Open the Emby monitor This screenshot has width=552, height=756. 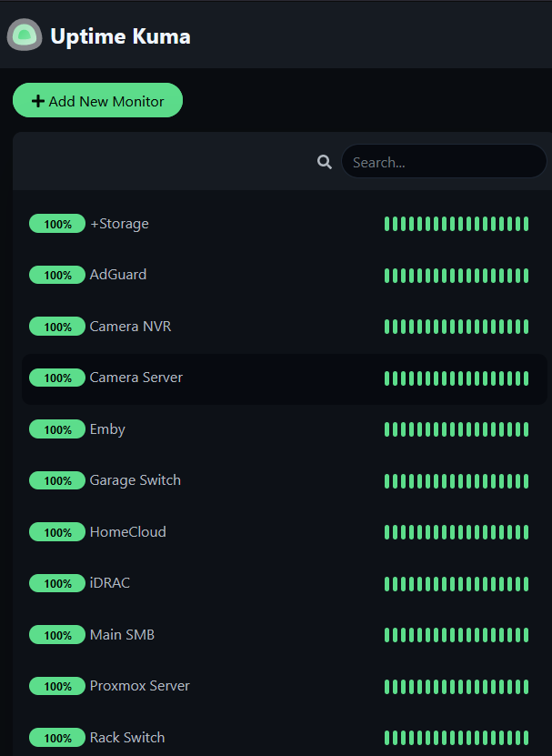pyautogui.click(x=285, y=429)
